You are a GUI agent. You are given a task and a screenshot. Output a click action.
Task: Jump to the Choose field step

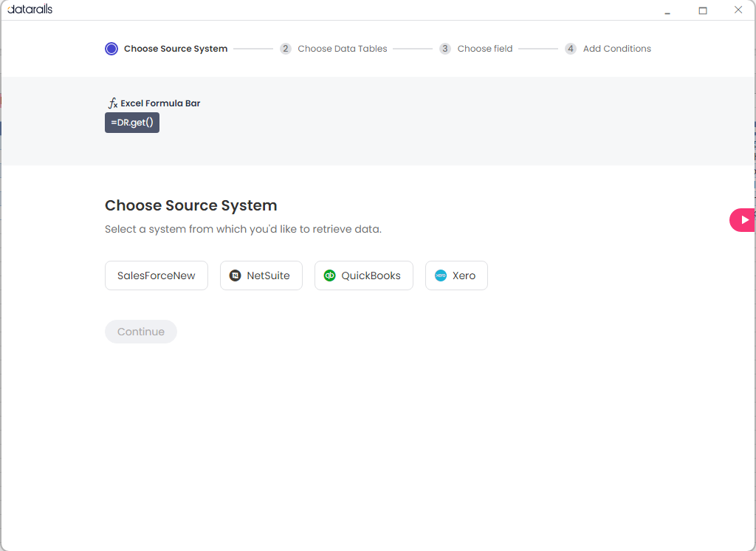(x=484, y=49)
